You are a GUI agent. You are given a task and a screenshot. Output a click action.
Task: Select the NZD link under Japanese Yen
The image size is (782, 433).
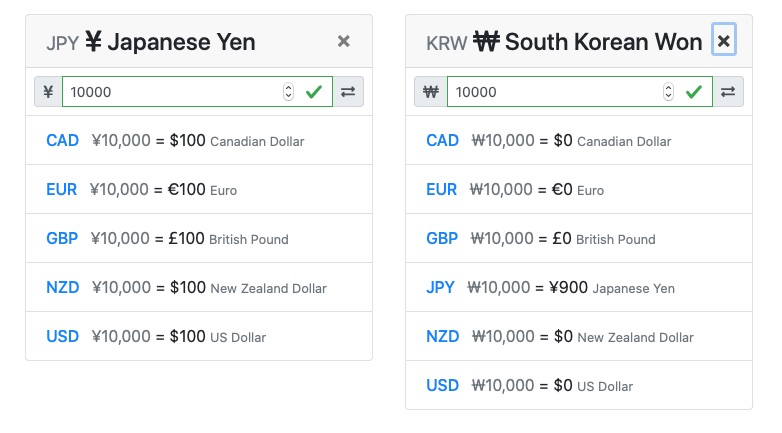pyautogui.click(x=62, y=287)
